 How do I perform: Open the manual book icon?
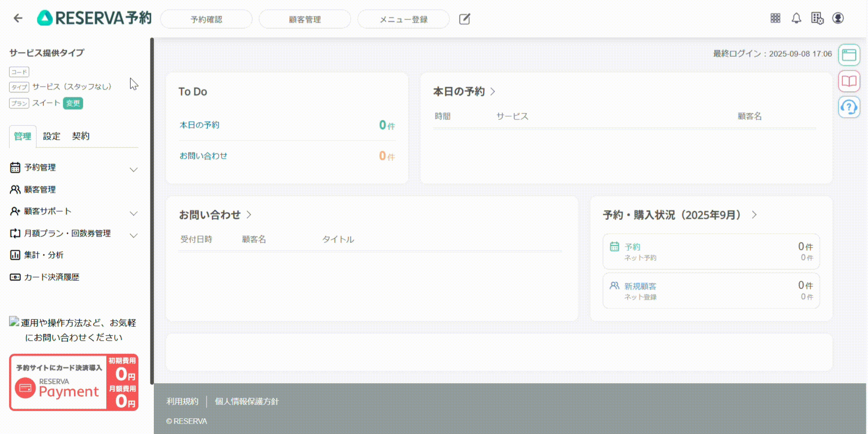pyautogui.click(x=849, y=81)
